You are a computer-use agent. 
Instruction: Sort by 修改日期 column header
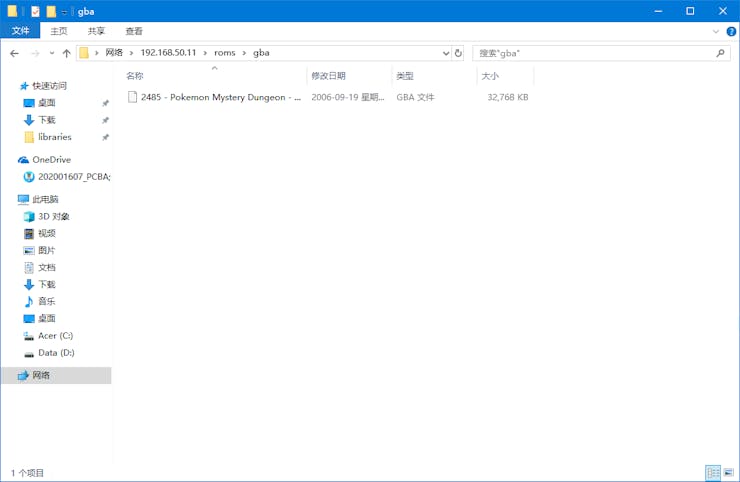pos(328,76)
